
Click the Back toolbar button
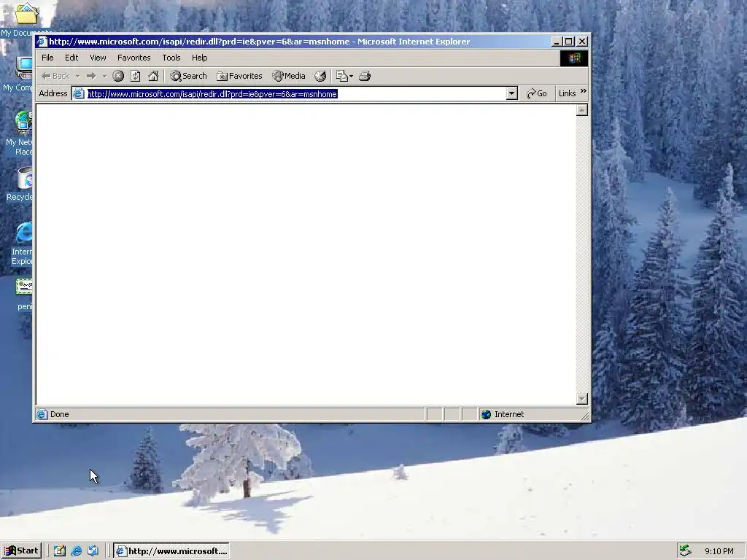[x=55, y=76]
